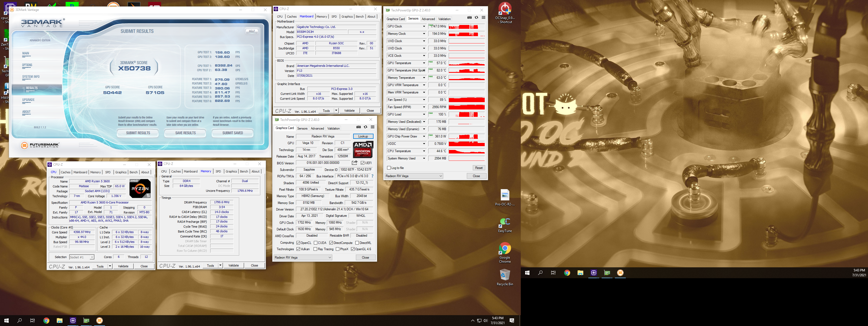Toggle the CUDA checkbox
This screenshot has height=326, width=868.
(315, 243)
